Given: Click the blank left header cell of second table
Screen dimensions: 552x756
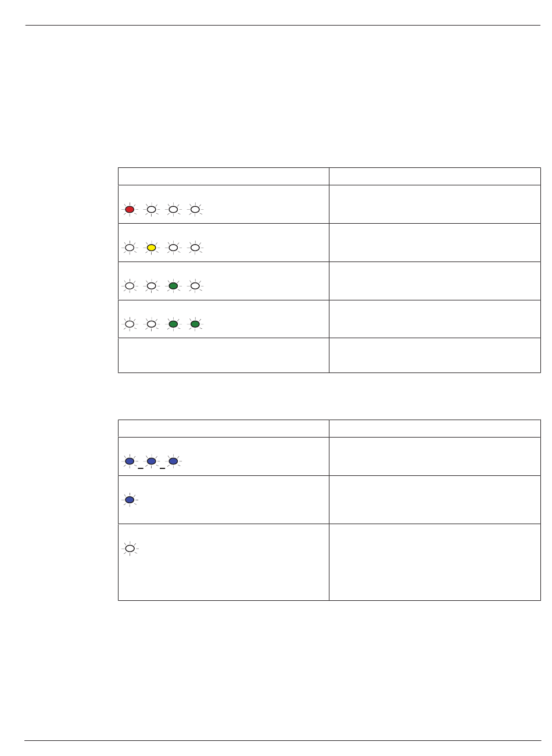Looking at the screenshot, I should (224, 429).
